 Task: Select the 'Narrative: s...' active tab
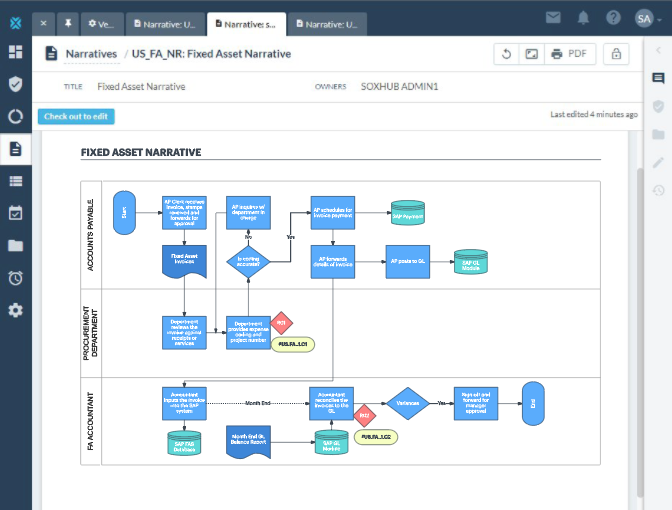coord(246,24)
